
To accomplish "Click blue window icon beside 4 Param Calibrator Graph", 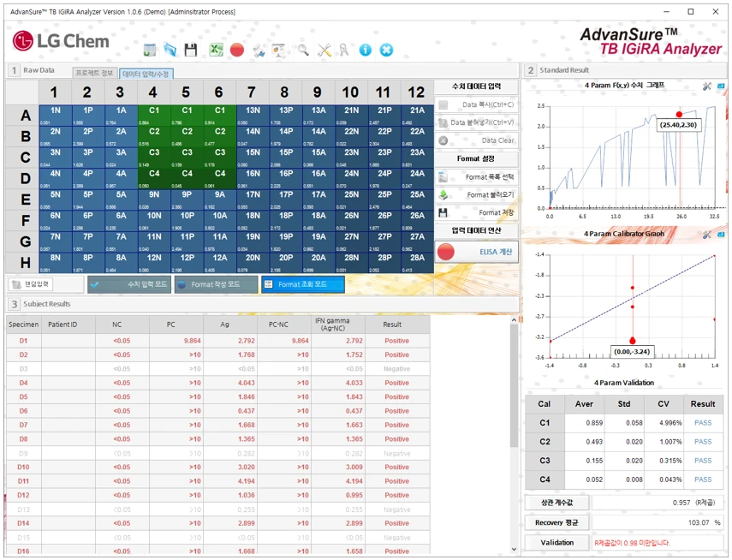I will point(721,235).
